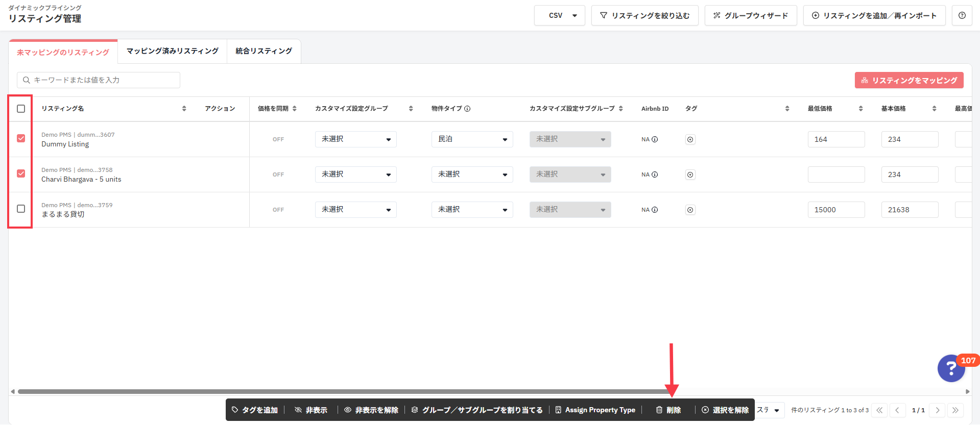Open the rows-per-page dropdown near pagination

click(x=770, y=410)
